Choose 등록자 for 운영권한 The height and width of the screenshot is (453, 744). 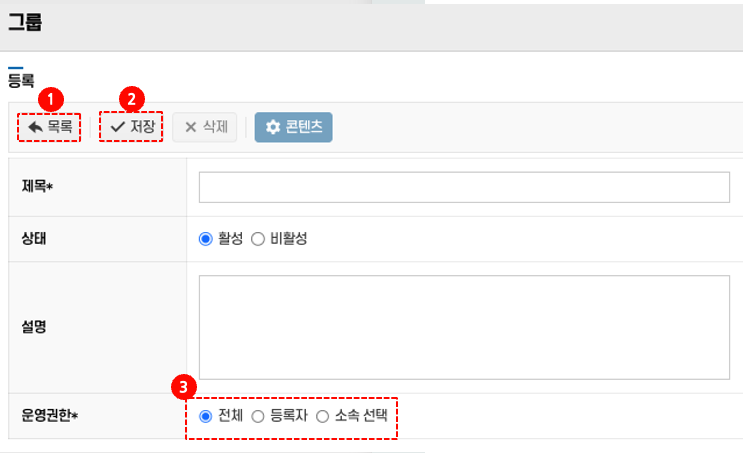click(258, 417)
